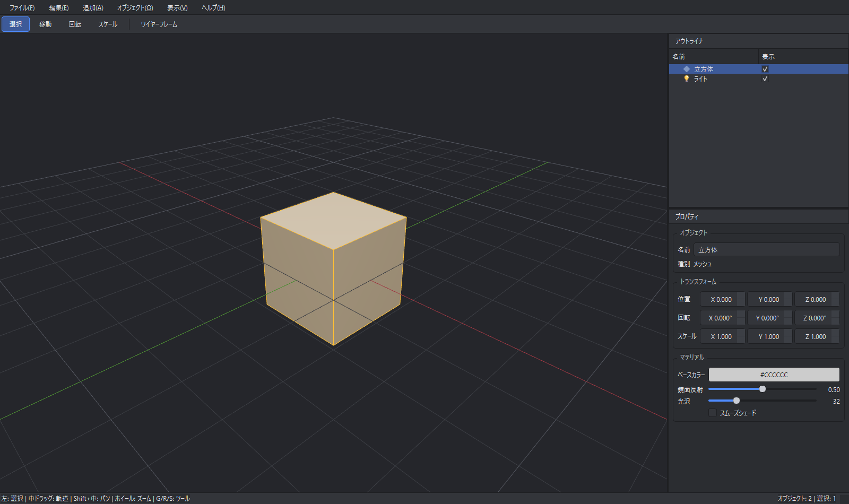849x504 pixels.
Task: Open the 編集(E) menu
Action: (58, 8)
